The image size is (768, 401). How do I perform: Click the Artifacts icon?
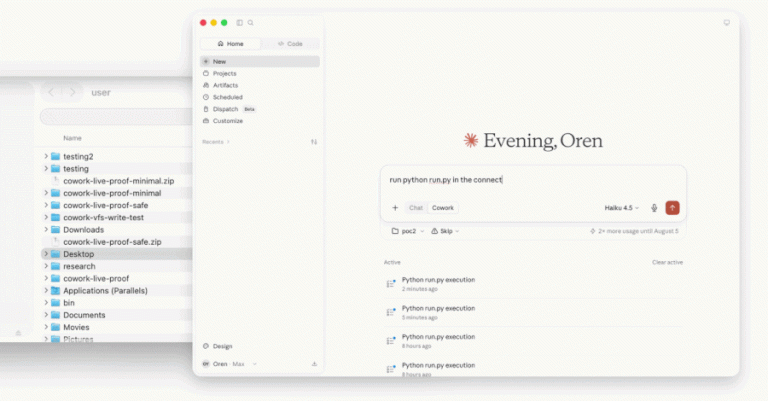tap(206, 85)
